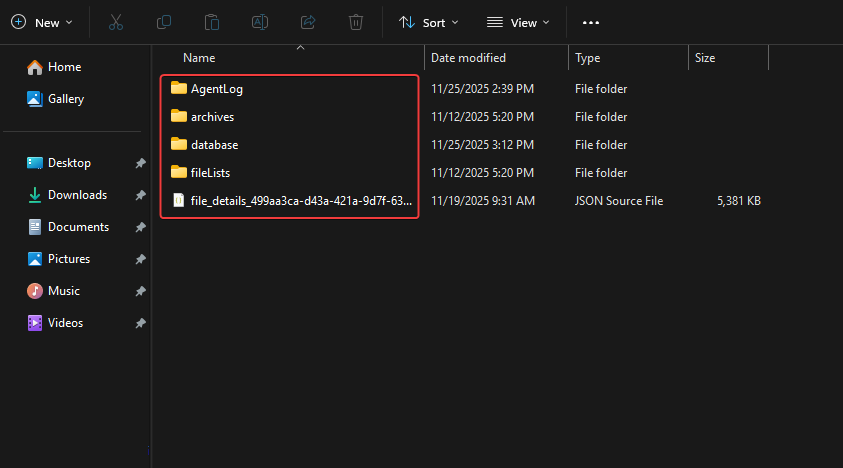The height and width of the screenshot is (468, 843).
Task: Click the Size column header
Action: click(x=705, y=58)
